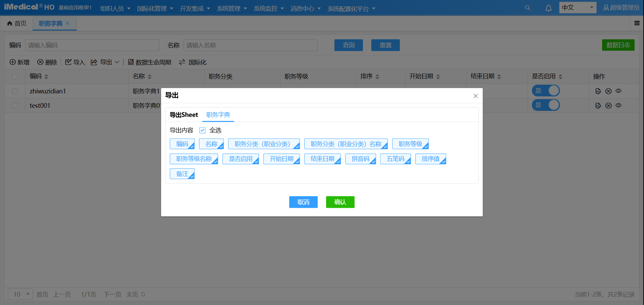Viewport: 644px width, 305px height.
Task: Select the 职务字典 sheet tab in dialog
Action: click(218, 115)
